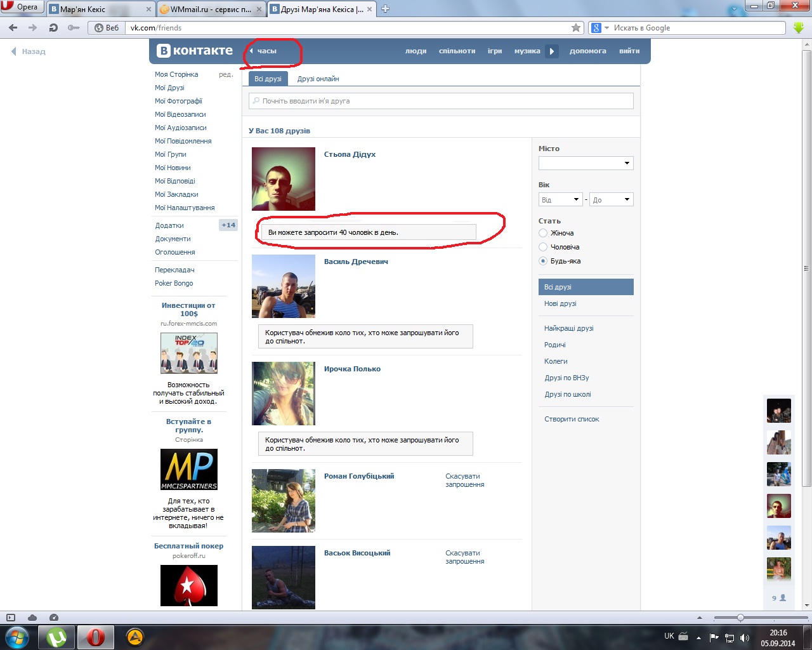
Task: Open the Від age dropdown
Action: (x=560, y=200)
